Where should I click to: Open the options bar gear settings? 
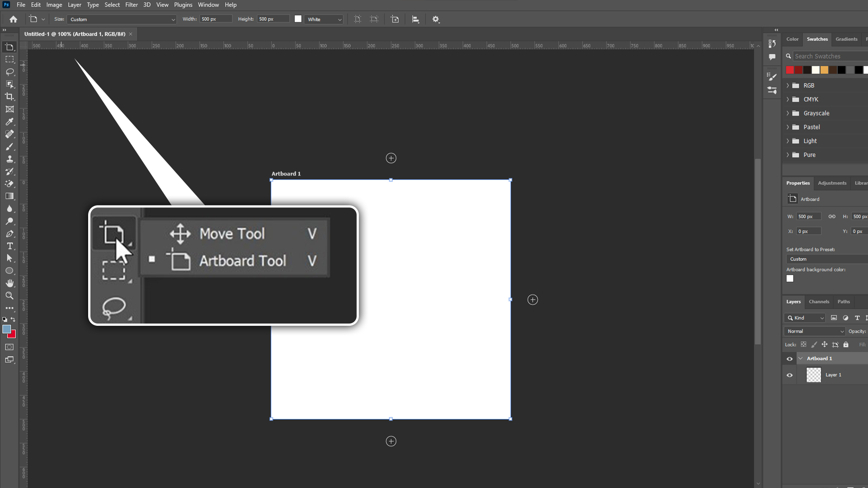(436, 19)
